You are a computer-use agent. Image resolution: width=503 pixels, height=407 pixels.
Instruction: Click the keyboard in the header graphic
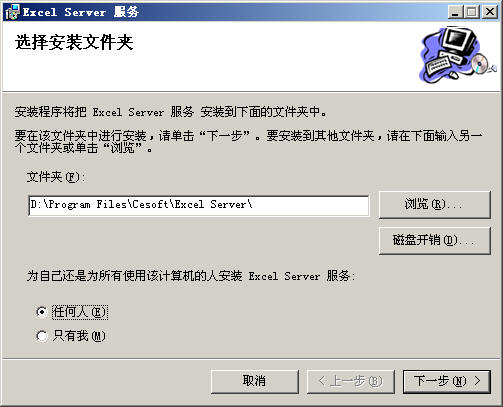[438, 66]
